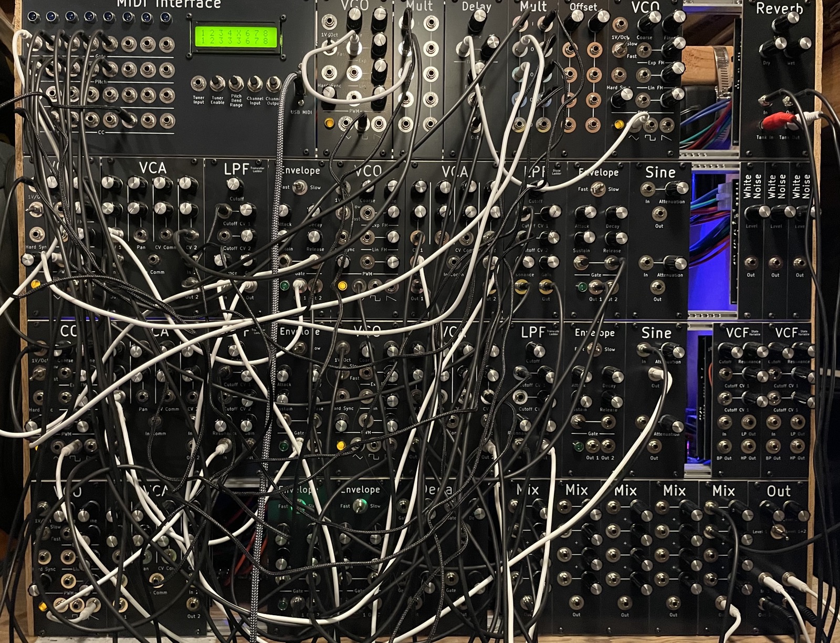Click the Pitch Bend Range control
The height and width of the screenshot is (643, 840).
(x=236, y=84)
